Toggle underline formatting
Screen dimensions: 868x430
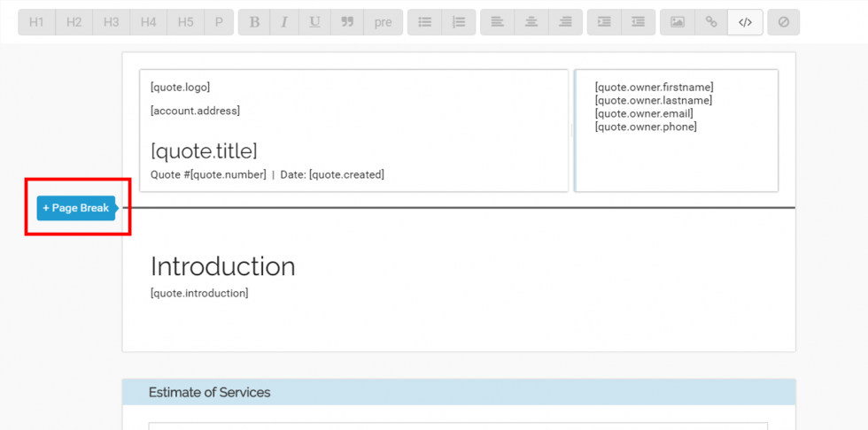coord(314,22)
